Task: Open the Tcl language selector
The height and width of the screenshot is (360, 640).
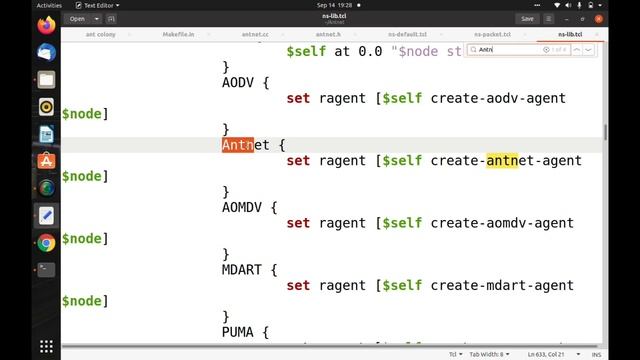Action: (456, 354)
